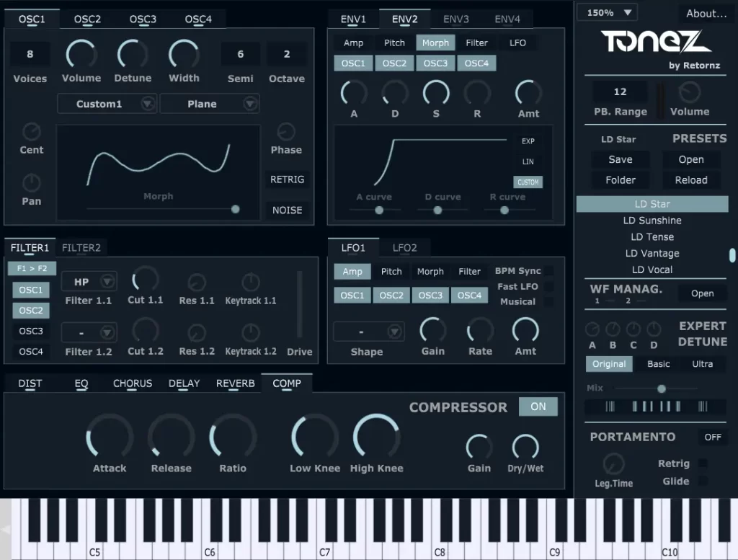This screenshot has height=560, width=738.
Task: Click the OSC1 Detune knob
Action: click(133, 55)
